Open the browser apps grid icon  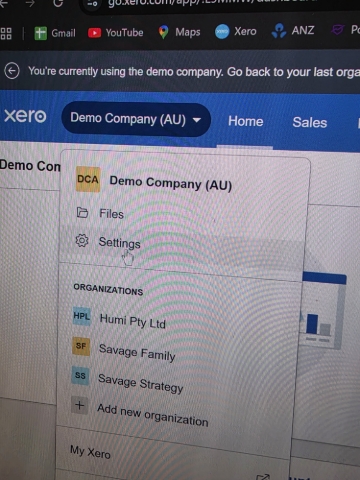pyautogui.click(x=6, y=33)
